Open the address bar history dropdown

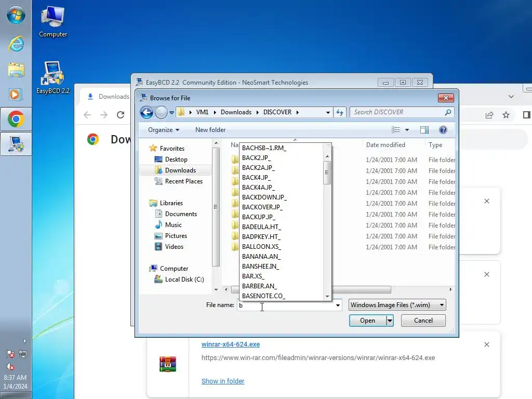click(328, 112)
